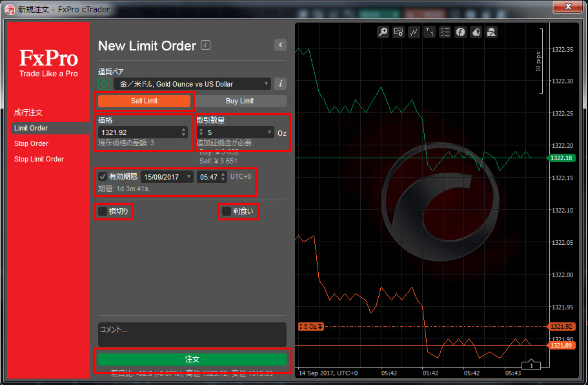Click the 10 pips scale indicator
Viewport: 588px width, 385px height.
(x=538, y=61)
